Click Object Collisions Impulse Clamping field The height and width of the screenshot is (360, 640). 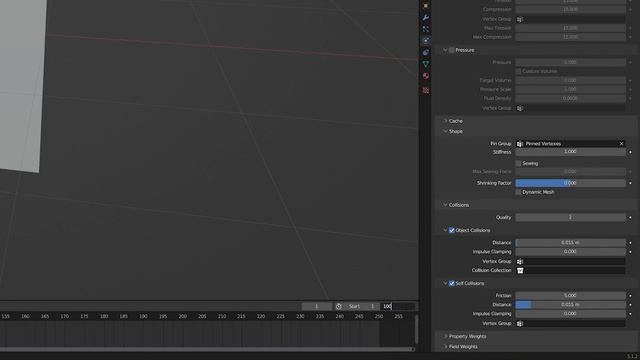pyautogui.click(x=570, y=252)
